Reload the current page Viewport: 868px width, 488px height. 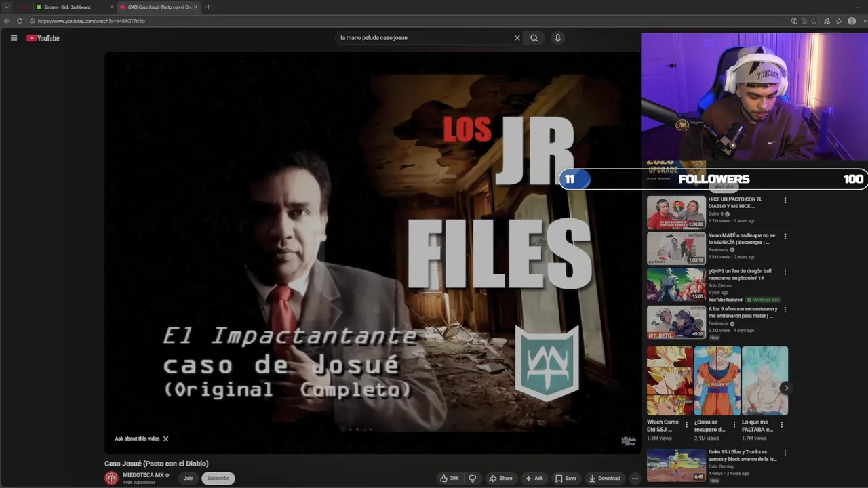click(19, 21)
